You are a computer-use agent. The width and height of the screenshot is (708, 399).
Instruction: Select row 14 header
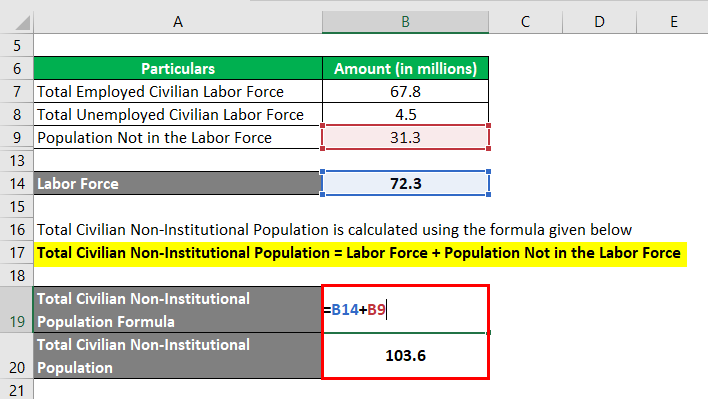(x=17, y=184)
